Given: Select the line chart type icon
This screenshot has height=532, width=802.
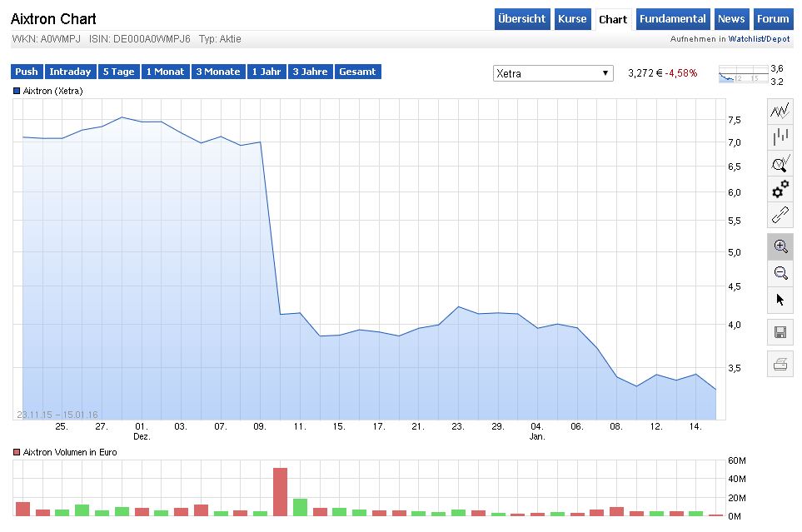Looking at the screenshot, I should coord(780,111).
